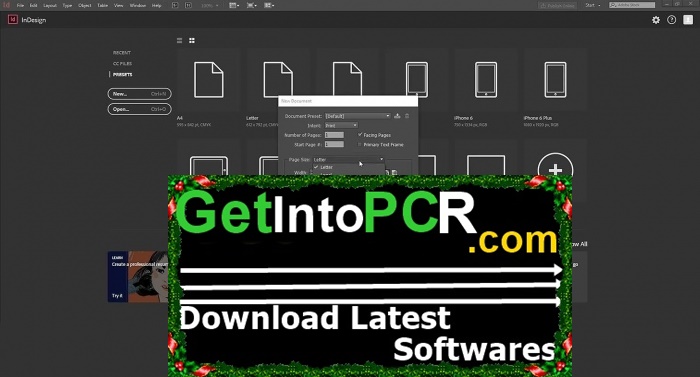Screen dimensions: 700x377
Task: Open the File menu
Action: coord(20,5)
